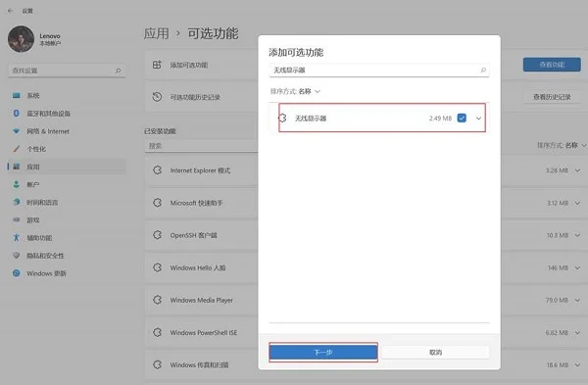The width and height of the screenshot is (588, 385).
Task: Open Windows 更新 icon in sidebar
Action: point(16,273)
